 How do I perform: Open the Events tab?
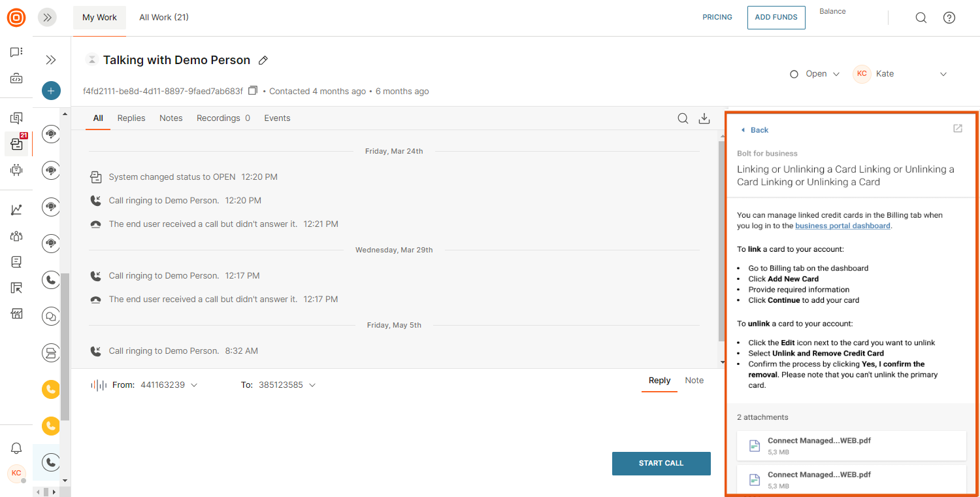[277, 118]
